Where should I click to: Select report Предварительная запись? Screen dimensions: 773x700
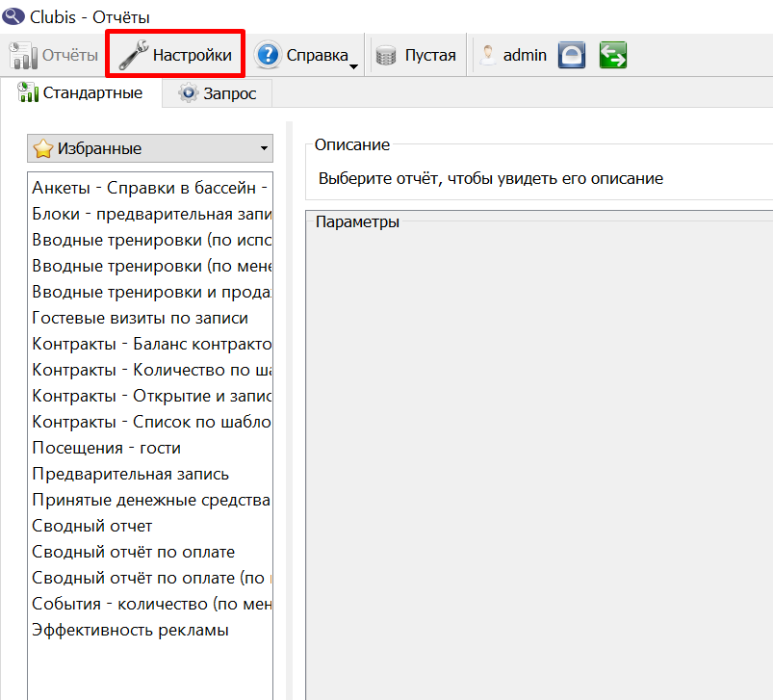pos(150,475)
